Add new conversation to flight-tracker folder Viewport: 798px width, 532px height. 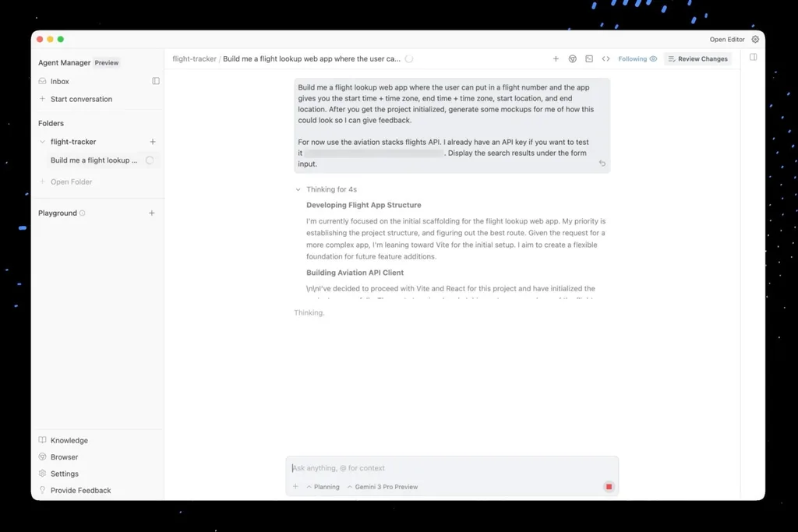tap(153, 142)
